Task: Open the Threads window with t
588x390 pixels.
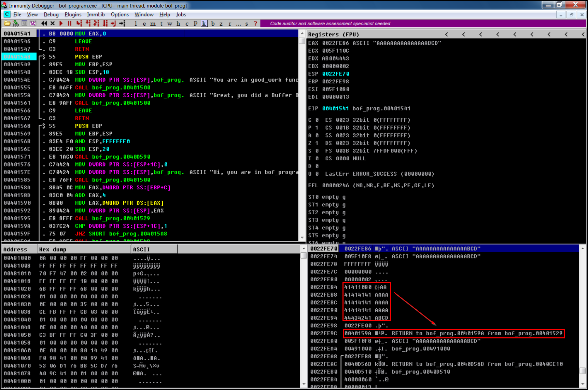Action: tap(162, 24)
